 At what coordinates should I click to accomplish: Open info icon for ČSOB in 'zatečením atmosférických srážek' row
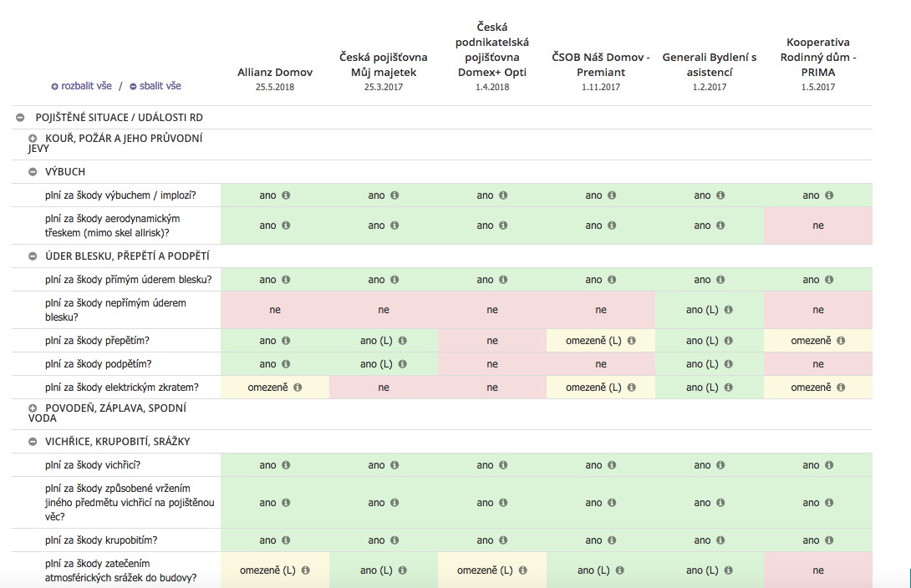[x=620, y=570]
